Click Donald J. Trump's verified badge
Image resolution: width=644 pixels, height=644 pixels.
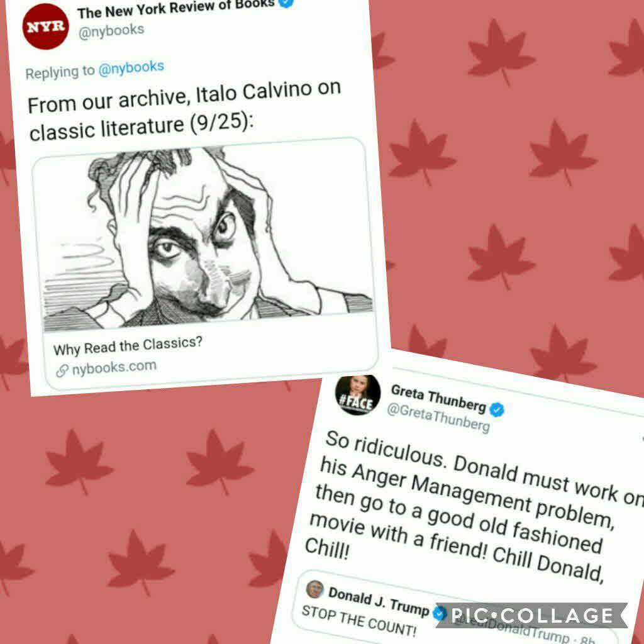tap(439, 613)
